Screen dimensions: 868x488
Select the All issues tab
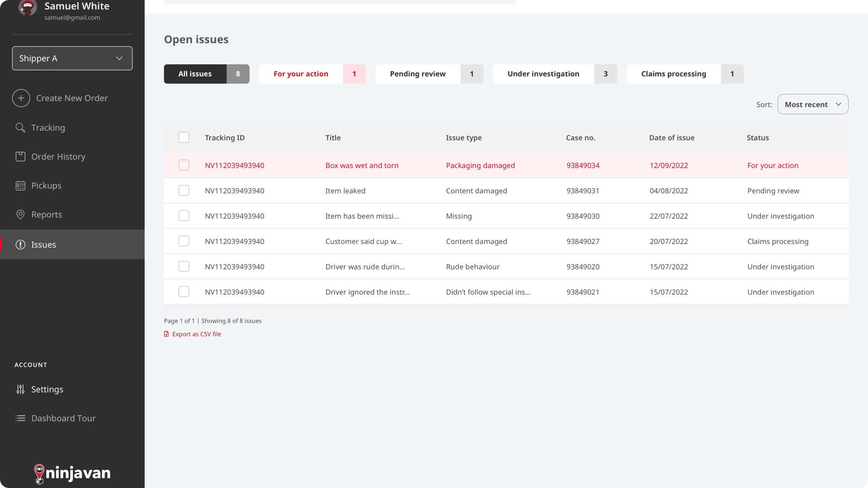206,74
